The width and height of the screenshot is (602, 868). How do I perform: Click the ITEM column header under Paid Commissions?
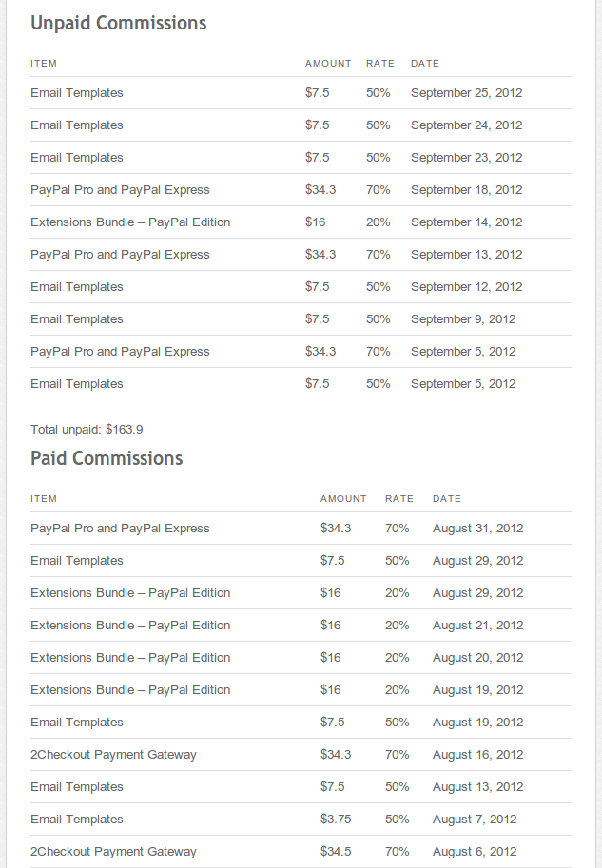tap(44, 499)
